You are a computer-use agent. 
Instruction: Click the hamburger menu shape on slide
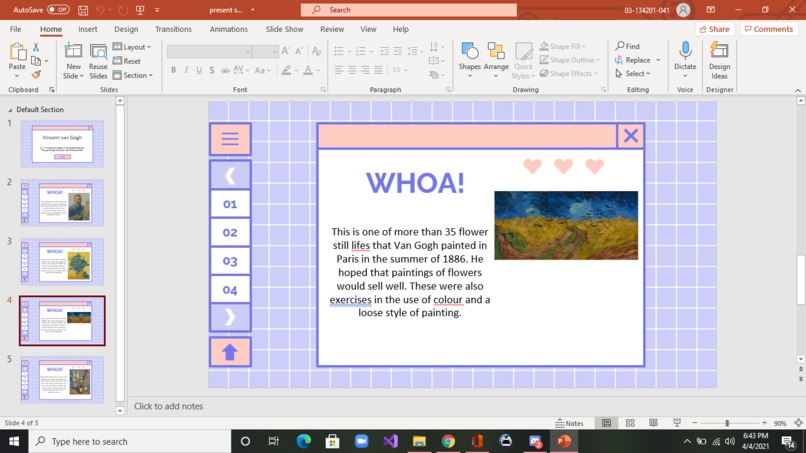point(230,139)
